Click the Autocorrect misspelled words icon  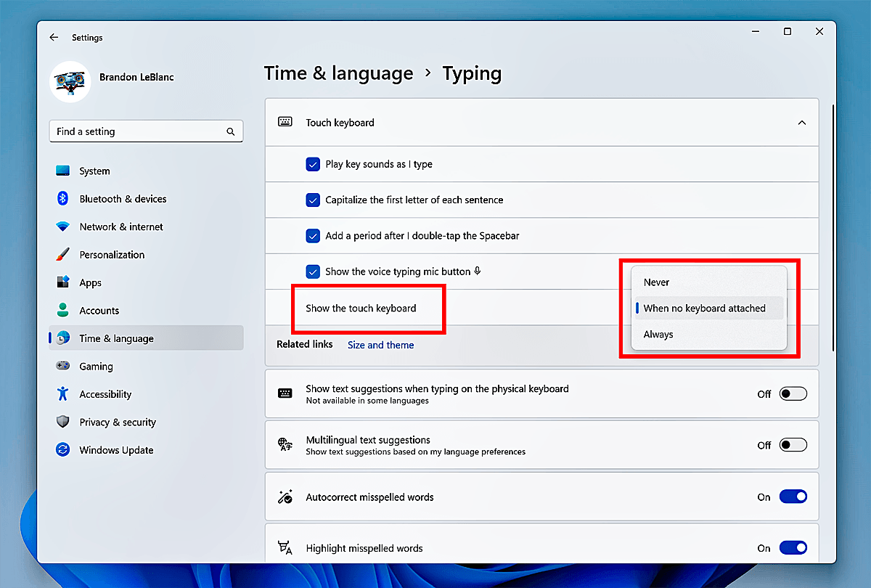pos(285,497)
